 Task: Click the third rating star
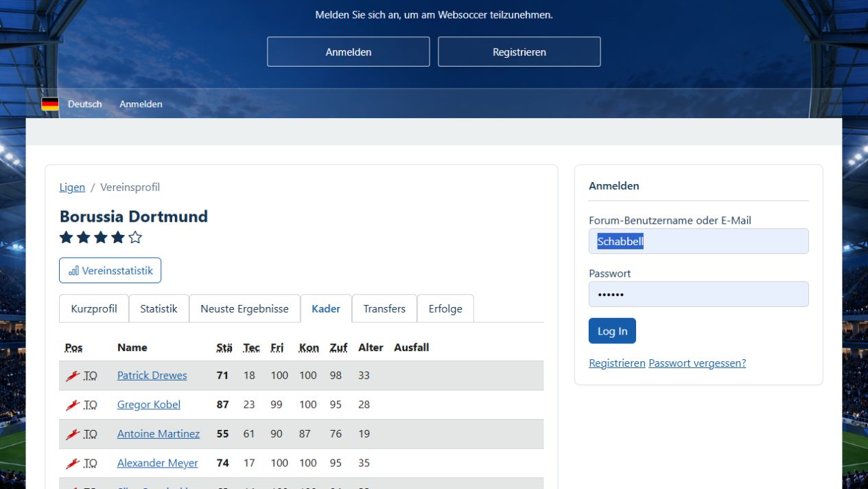click(101, 238)
